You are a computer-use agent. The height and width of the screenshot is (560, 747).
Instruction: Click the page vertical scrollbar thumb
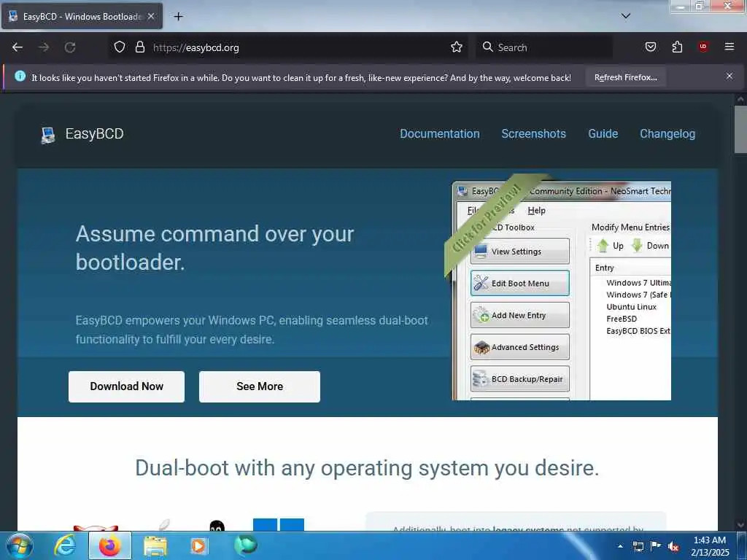[x=740, y=130]
